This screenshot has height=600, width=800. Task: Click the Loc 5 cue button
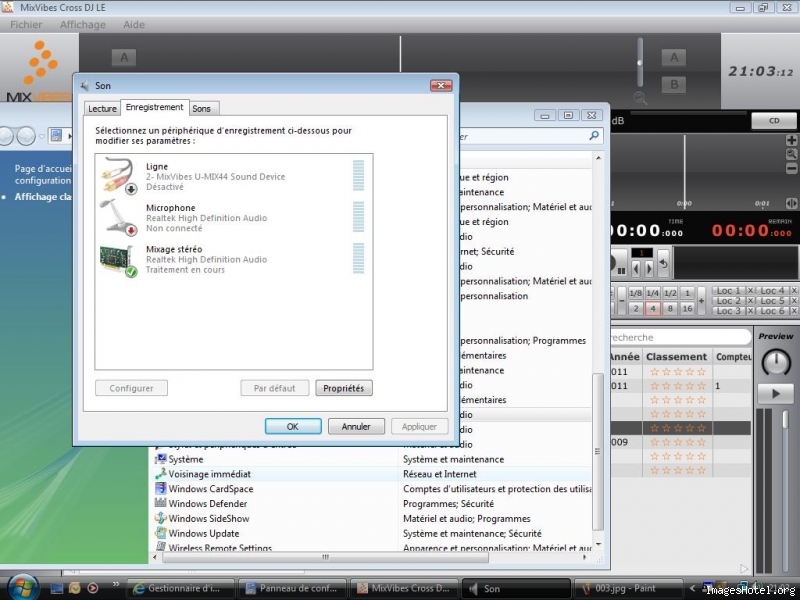point(772,301)
